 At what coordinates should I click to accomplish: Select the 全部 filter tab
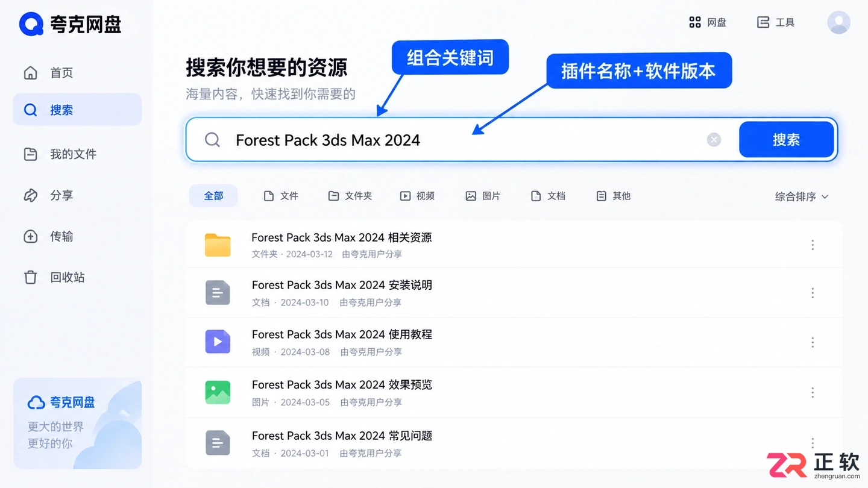213,196
